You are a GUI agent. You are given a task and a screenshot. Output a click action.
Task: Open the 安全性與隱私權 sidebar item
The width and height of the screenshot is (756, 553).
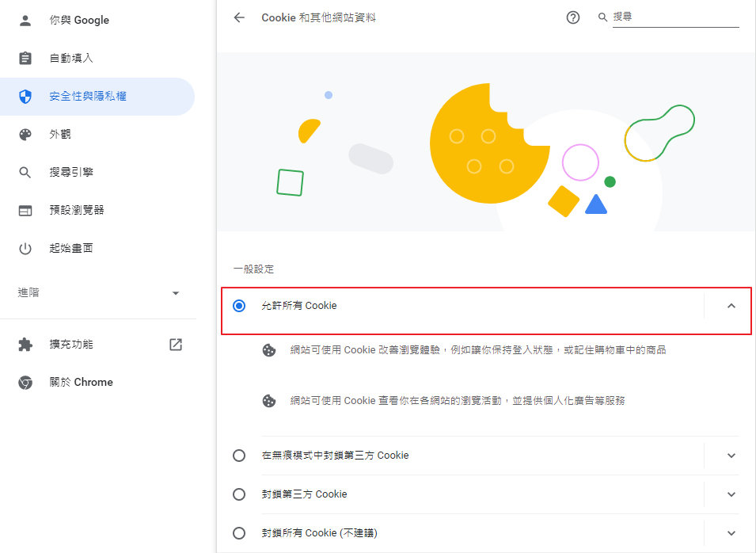(x=97, y=97)
